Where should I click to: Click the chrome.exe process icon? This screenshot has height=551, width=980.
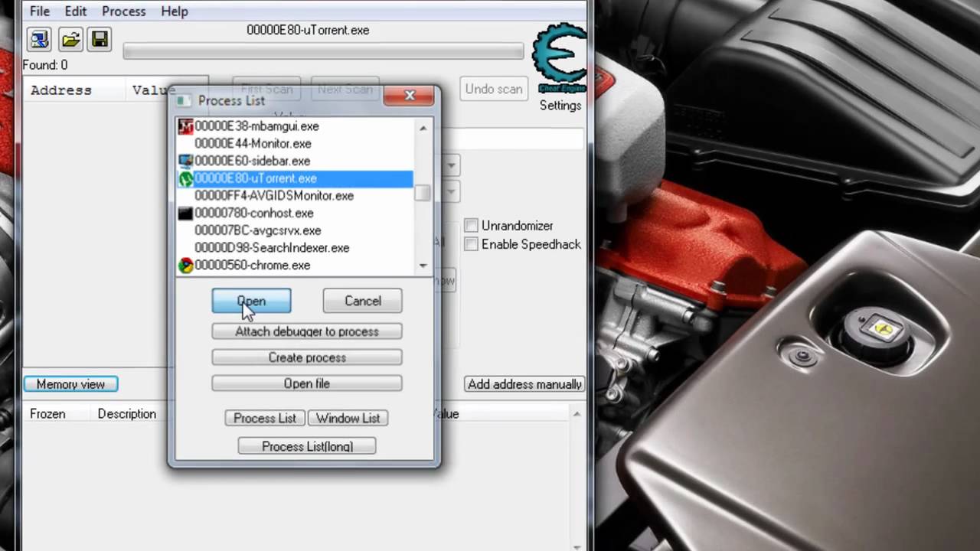185,266
